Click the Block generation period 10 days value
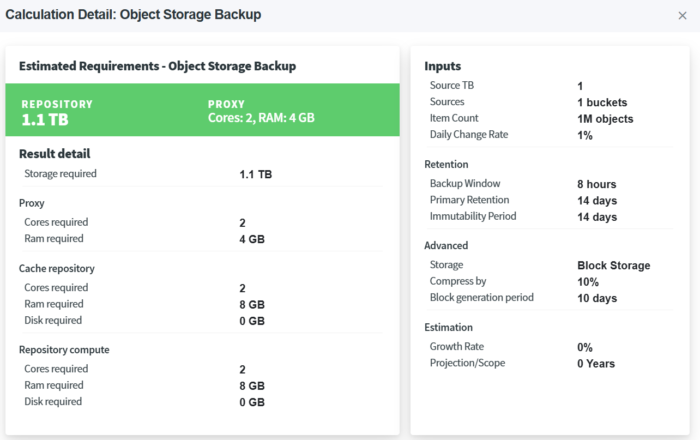 pyautogui.click(x=597, y=298)
